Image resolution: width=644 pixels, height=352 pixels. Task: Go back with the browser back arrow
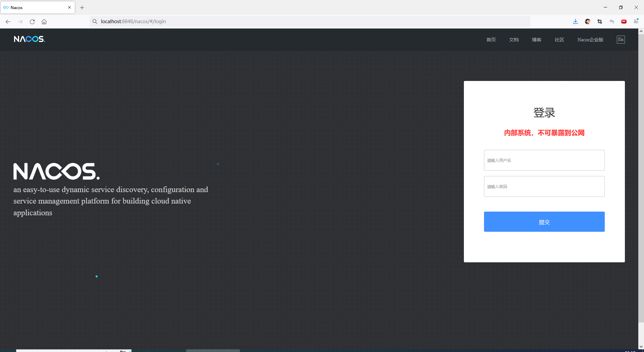8,21
